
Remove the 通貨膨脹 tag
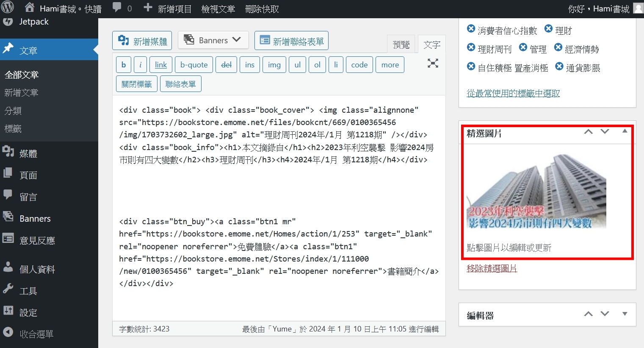[559, 67]
